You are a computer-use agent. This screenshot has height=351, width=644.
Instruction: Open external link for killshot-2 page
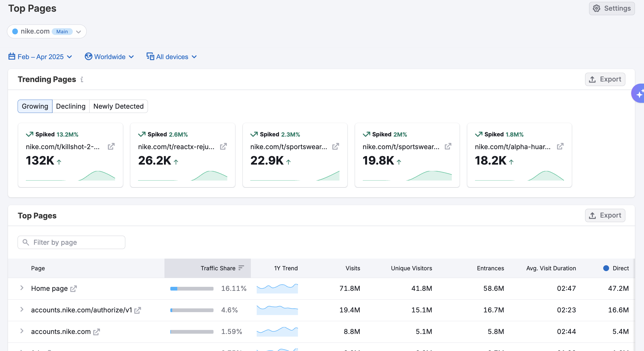click(111, 146)
